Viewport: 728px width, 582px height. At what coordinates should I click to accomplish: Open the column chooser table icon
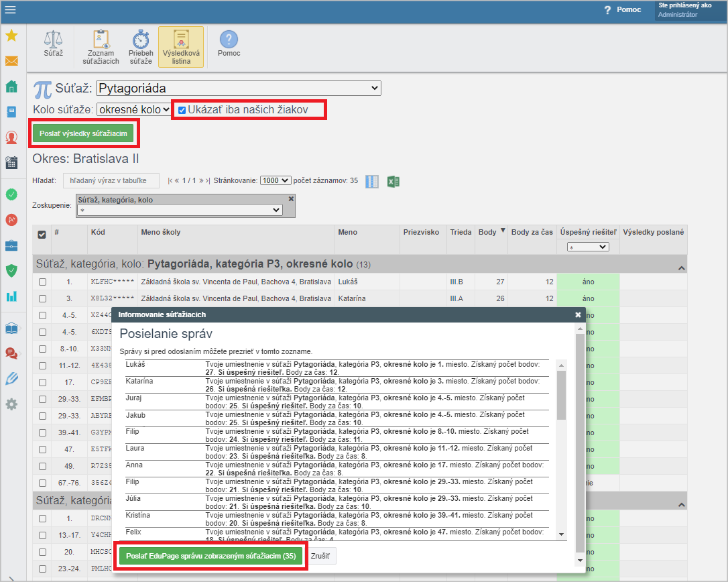click(372, 181)
